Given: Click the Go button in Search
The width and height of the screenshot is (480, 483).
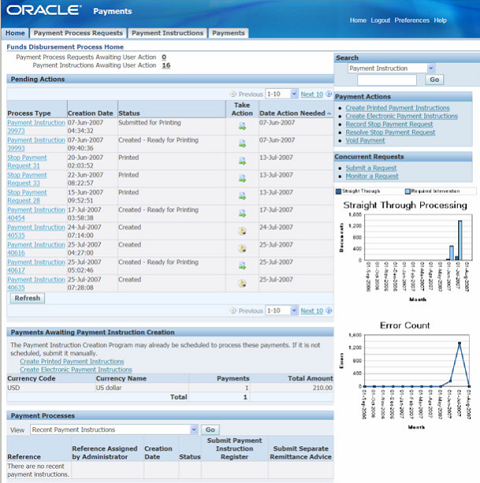Looking at the screenshot, I should [434, 80].
